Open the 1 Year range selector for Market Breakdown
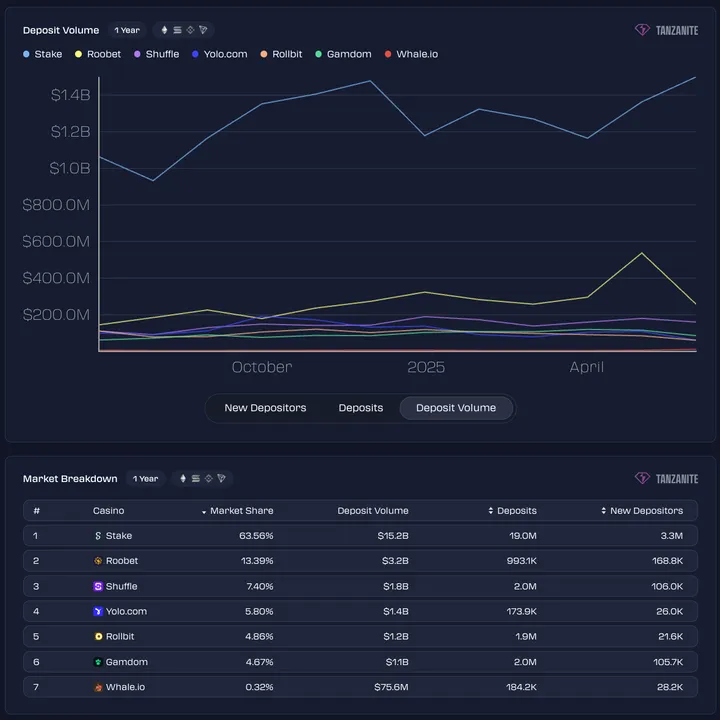720x720 pixels. 146,479
